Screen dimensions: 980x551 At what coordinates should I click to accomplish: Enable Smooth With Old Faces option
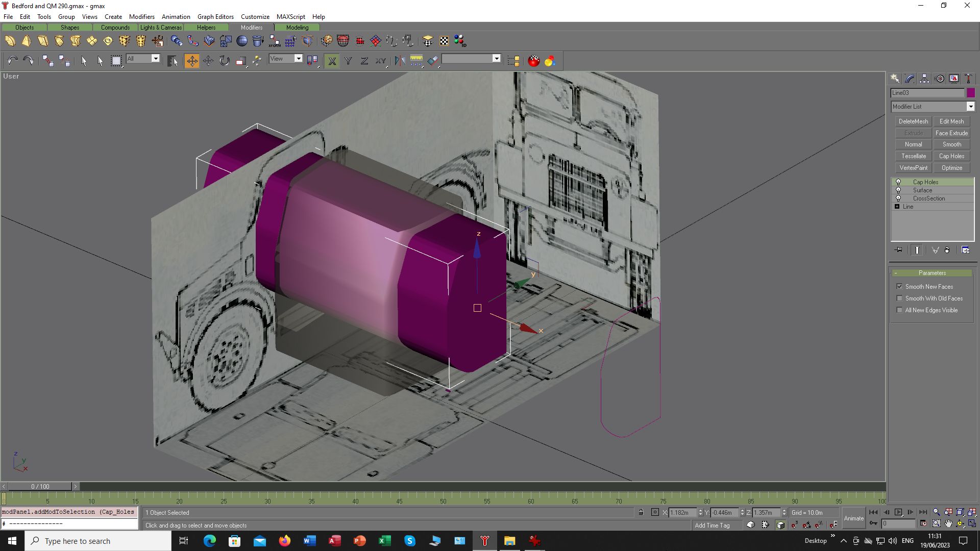(899, 298)
